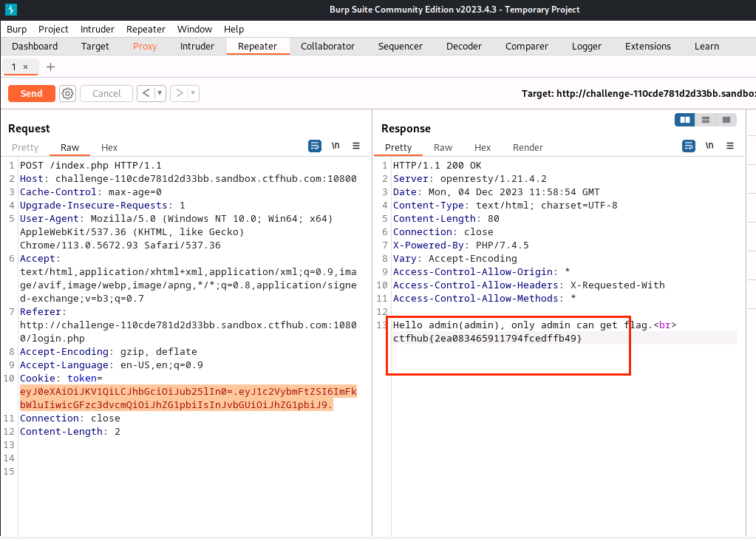Open the forward history dropdown arrow
This screenshot has width=756, height=539.
193,93
